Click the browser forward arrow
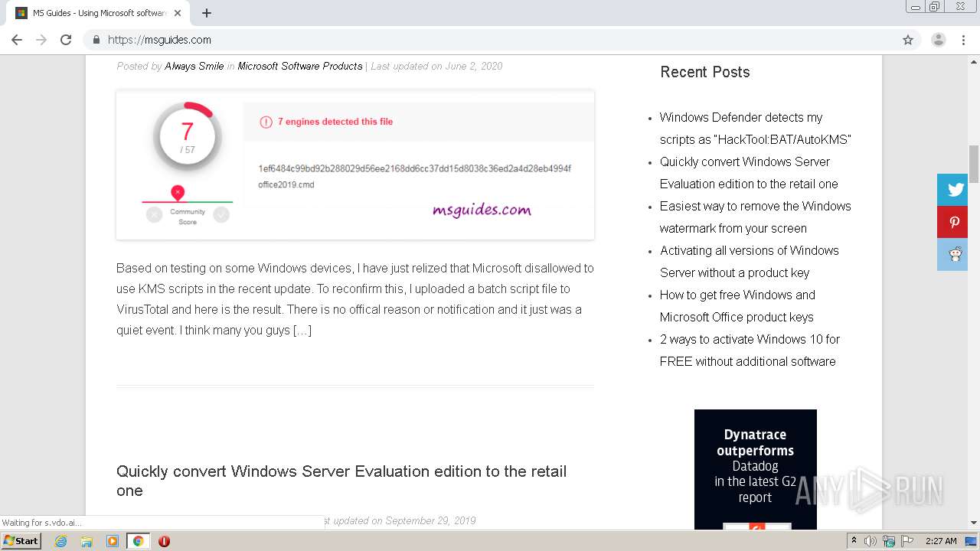The image size is (980, 551). click(41, 40)
